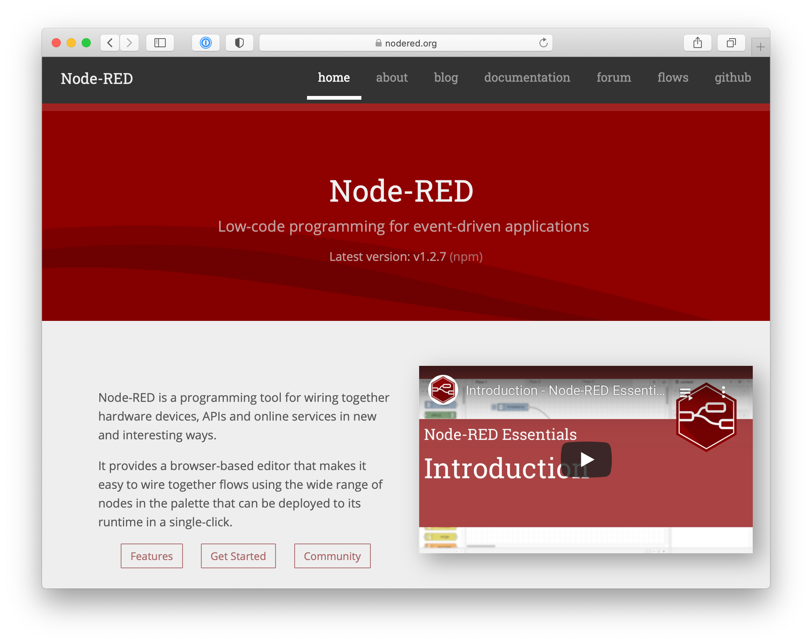Toggle the Safari sidebar icon
Screen dimensions: 812x644
(x=160, y=43)
